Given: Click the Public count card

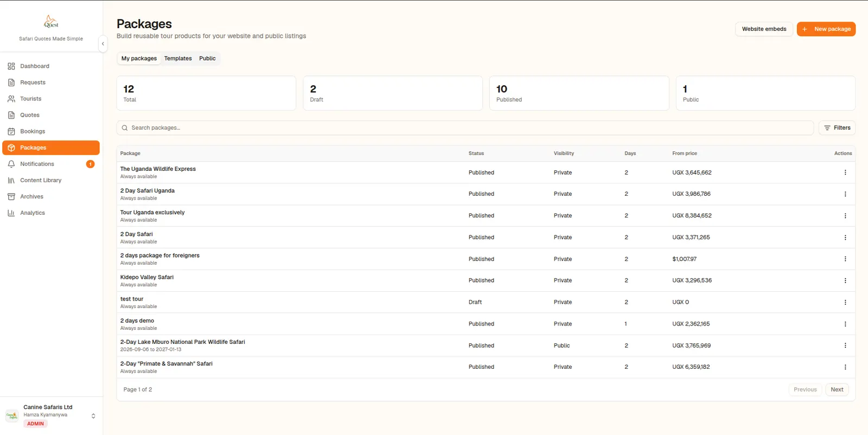Looking at the screenshot, I should click(765, 93).
